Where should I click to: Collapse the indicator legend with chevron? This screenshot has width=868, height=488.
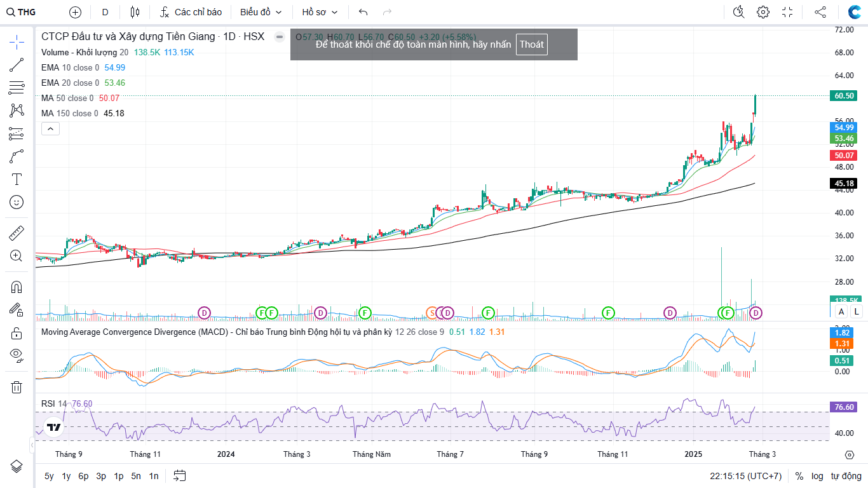coord(50,129)
